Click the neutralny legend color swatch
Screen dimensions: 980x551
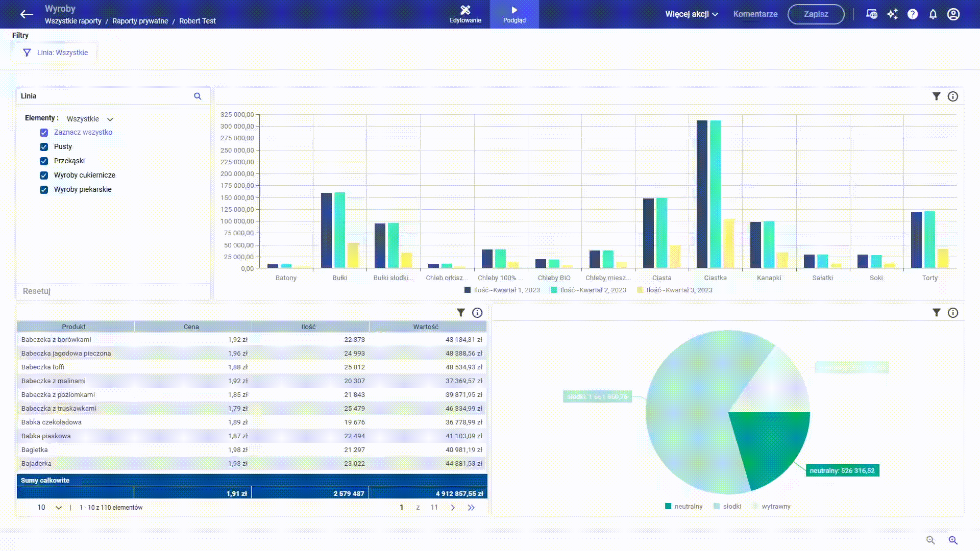(x=668, y=506)
